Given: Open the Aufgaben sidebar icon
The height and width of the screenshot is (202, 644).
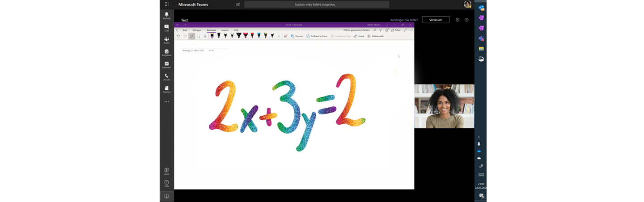Looking at the screenshot, I should (x=166, y=52).
